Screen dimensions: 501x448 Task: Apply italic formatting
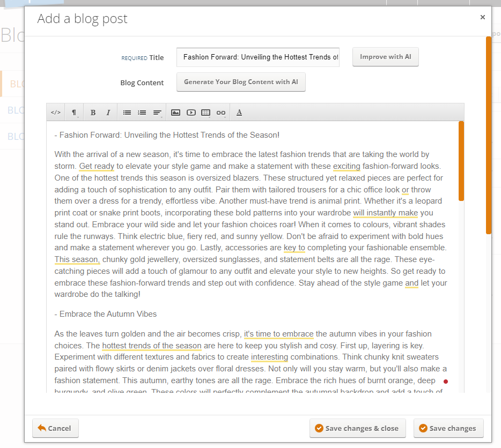click(108, 113)
